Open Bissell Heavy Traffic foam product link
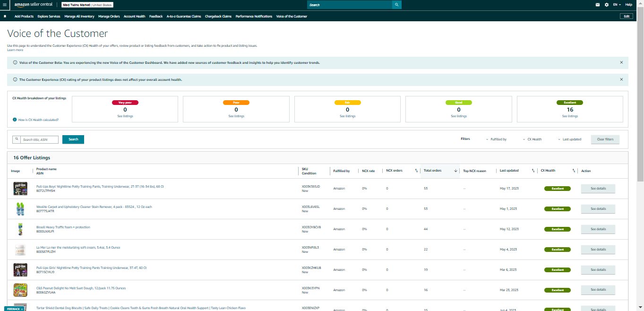 [63, 227]
